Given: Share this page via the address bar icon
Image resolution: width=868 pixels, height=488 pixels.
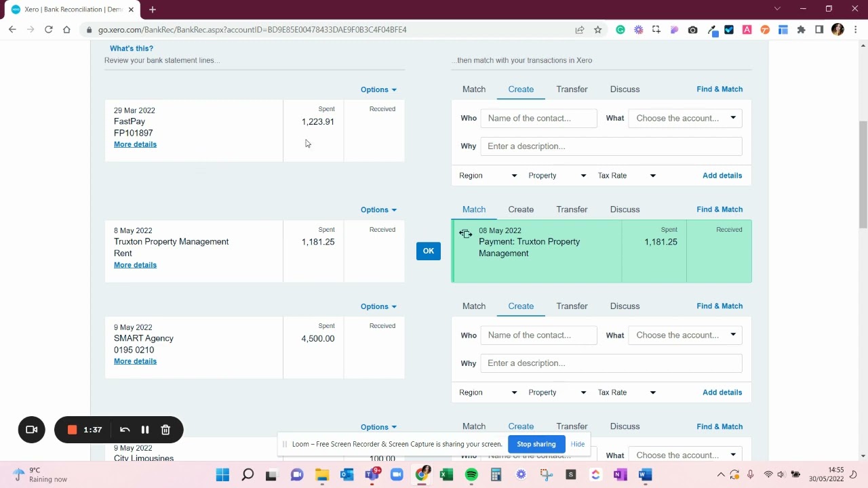Looking at the screenshot, I should point(580,30).
